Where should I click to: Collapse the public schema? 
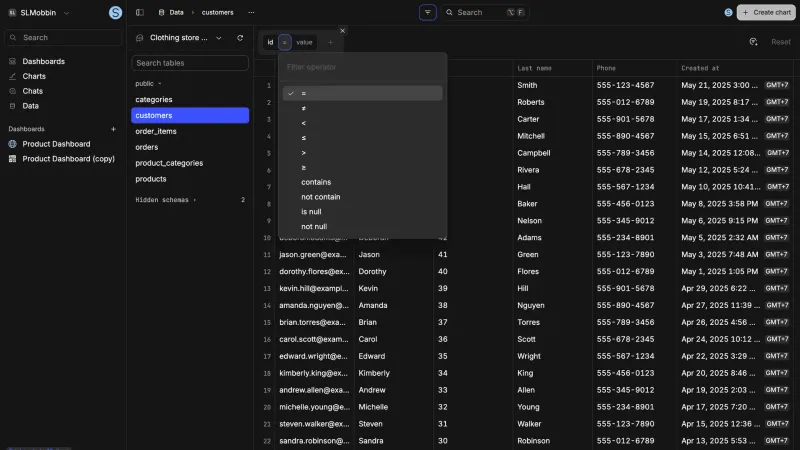pos(148,83)
